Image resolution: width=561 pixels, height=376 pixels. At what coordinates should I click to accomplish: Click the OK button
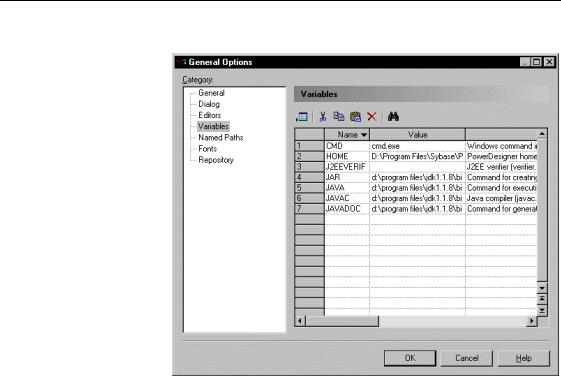[x=410, y=358]
